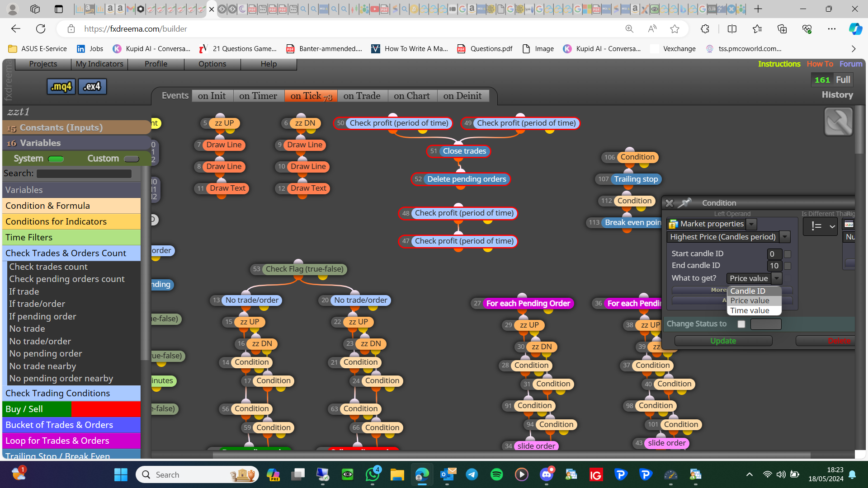
Task: Switch to the on Timer event tab
Action: tap(258, 96)
